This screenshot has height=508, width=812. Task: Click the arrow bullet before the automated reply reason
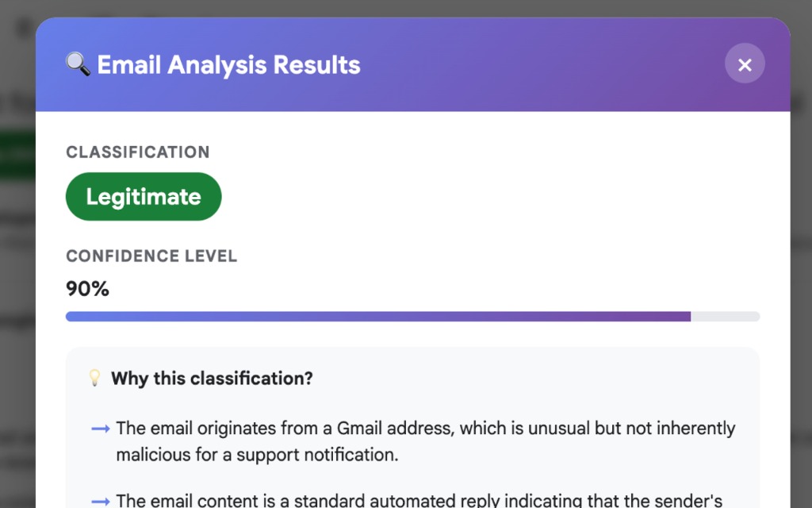pyautogui.click(x=101, y=501)
